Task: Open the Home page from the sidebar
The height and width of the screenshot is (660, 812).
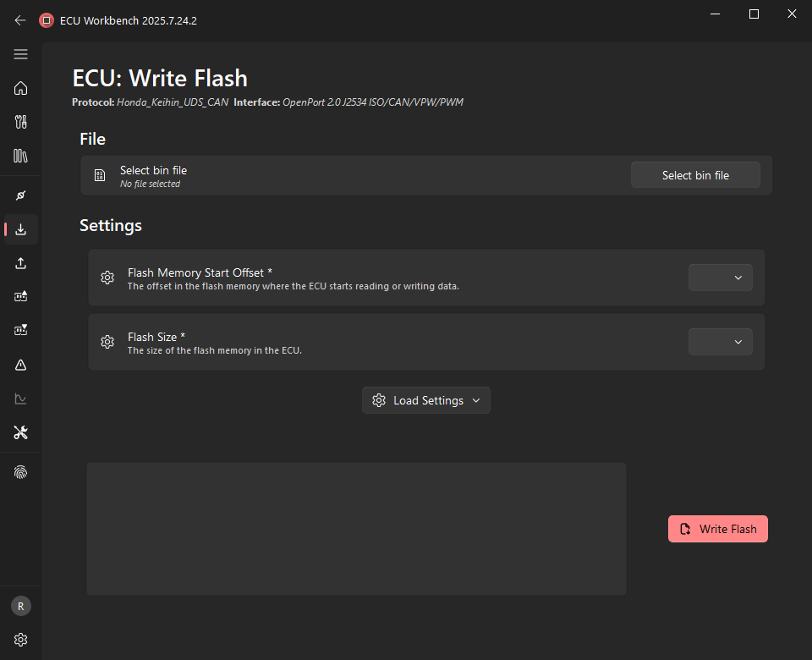Action: 20,88
